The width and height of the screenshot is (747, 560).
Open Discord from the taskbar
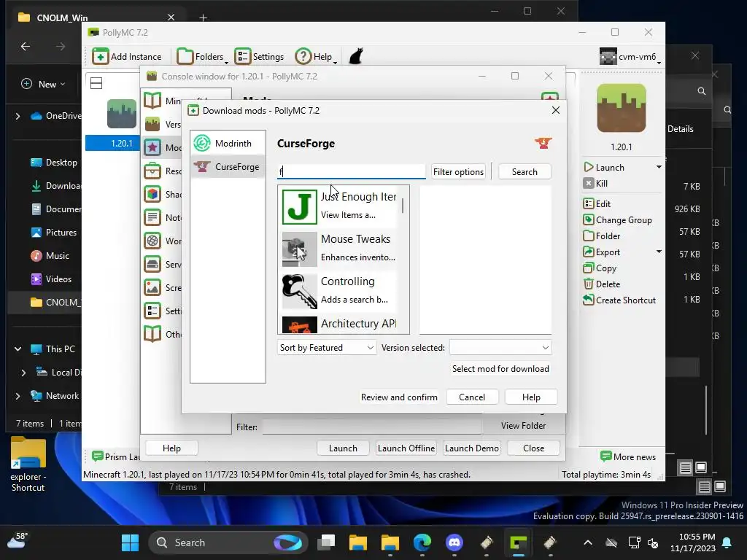[454, 542]
